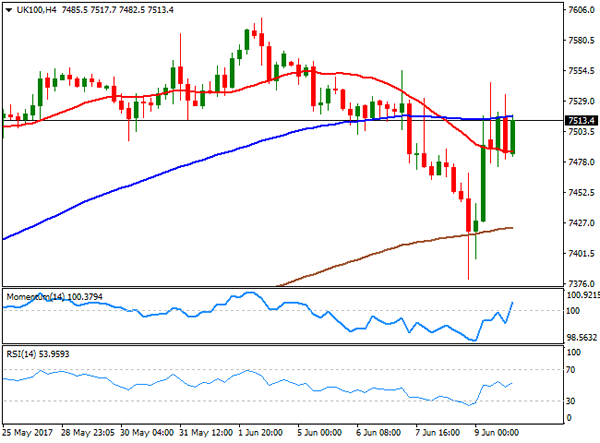Screen dimensions: 600x443
Task: Click the Momentum scale value 98.5632
Action: tap(582, 338)
